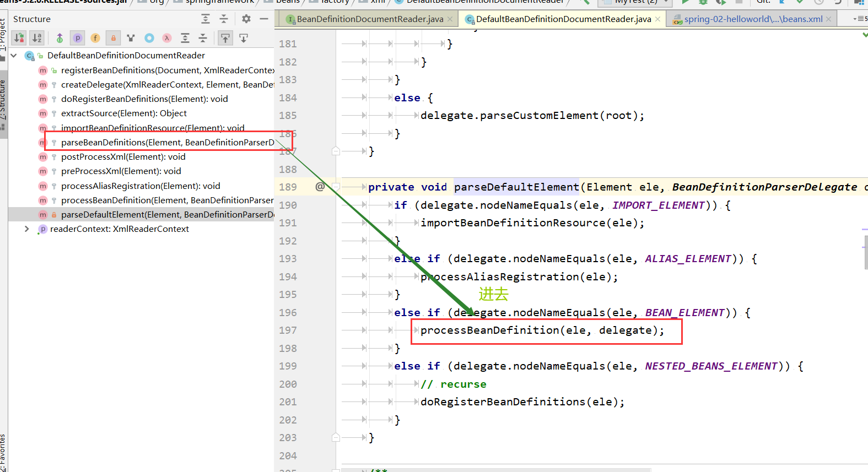Click NESTED_BEANS_ELEMENT constant on line 199
This screenshot has height=472, width=868.
(x=711, y=366)
